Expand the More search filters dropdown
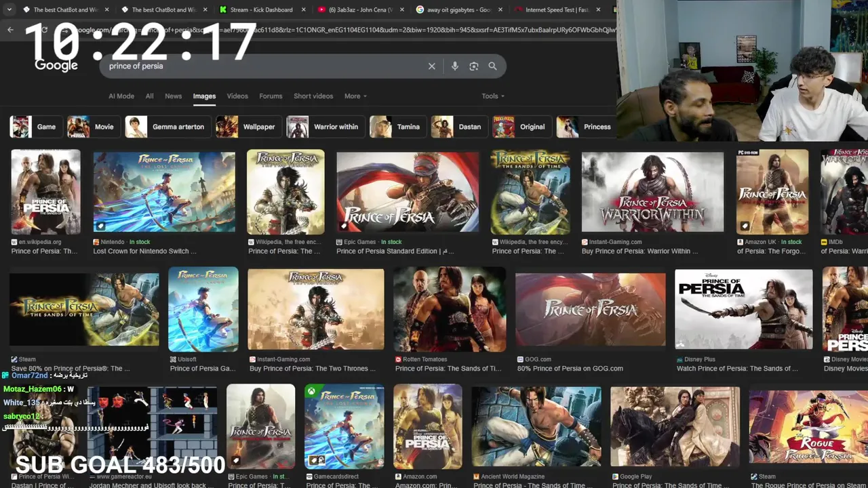868x488 pixels. point(355,96)
